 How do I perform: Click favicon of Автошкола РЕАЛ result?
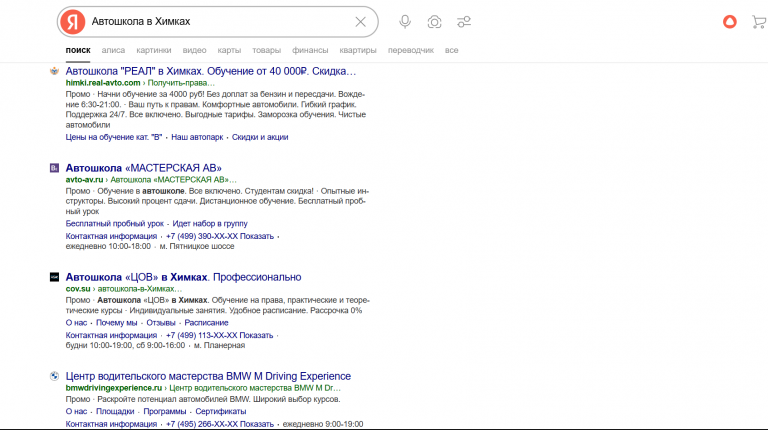click(x=54, y=71)
